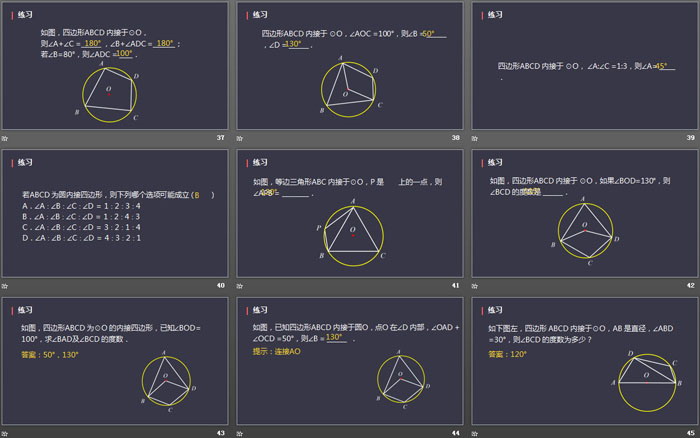
Task: Click slide number 41 label
Action: (455, 285)
